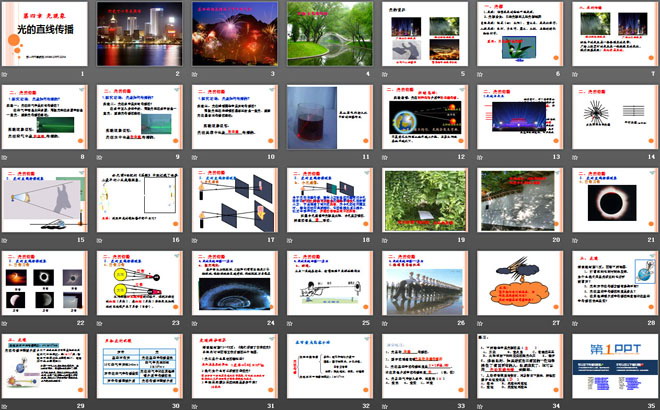Select slide 19 with green leaves photo
This screenshot has width=660, height=410.
tap(425, 200)
